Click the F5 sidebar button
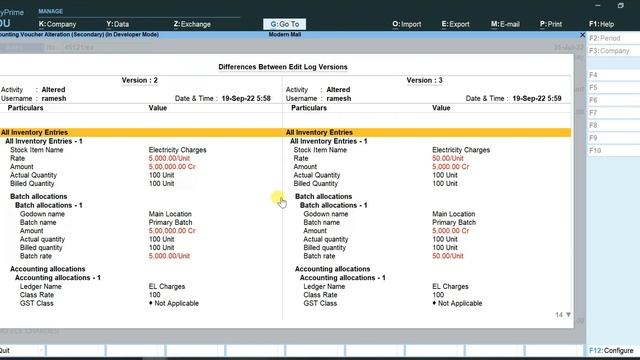The image size is (640, 360). 613,87
